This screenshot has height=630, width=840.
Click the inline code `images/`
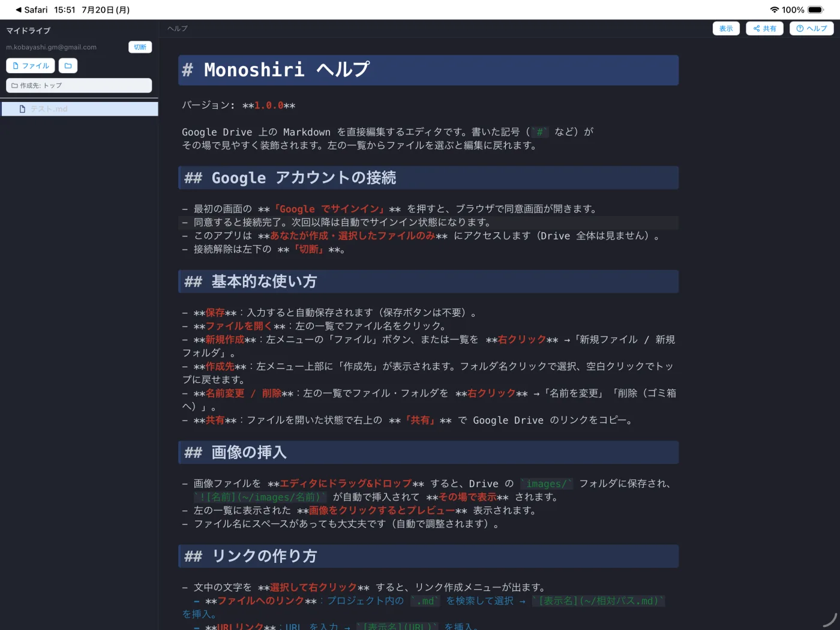[547, 484]
